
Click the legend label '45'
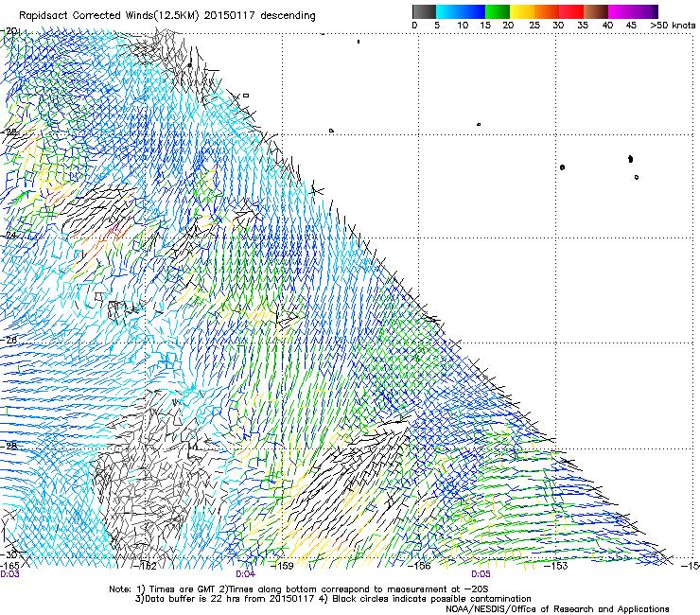[631, 26]
